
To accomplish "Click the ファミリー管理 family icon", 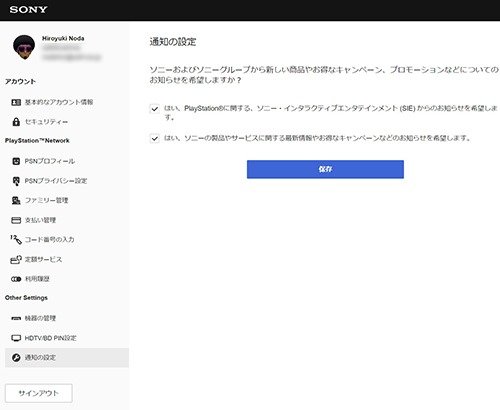I will 16,200.
